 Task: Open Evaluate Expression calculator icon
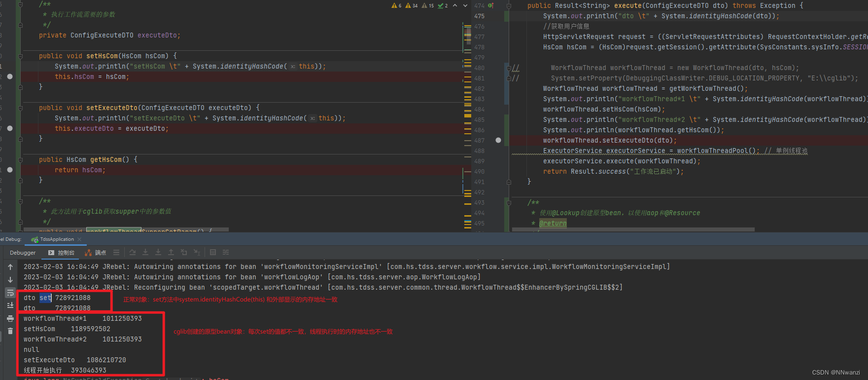tap(213, 252)
